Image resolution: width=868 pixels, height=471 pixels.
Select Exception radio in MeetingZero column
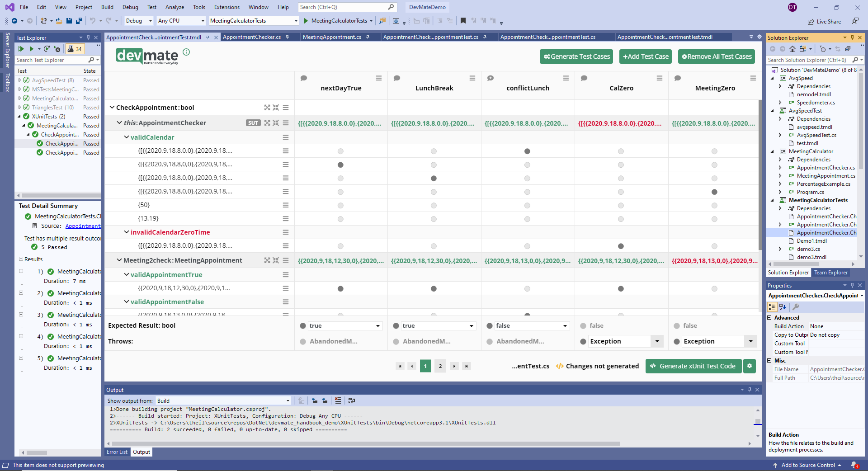[677, 342]
